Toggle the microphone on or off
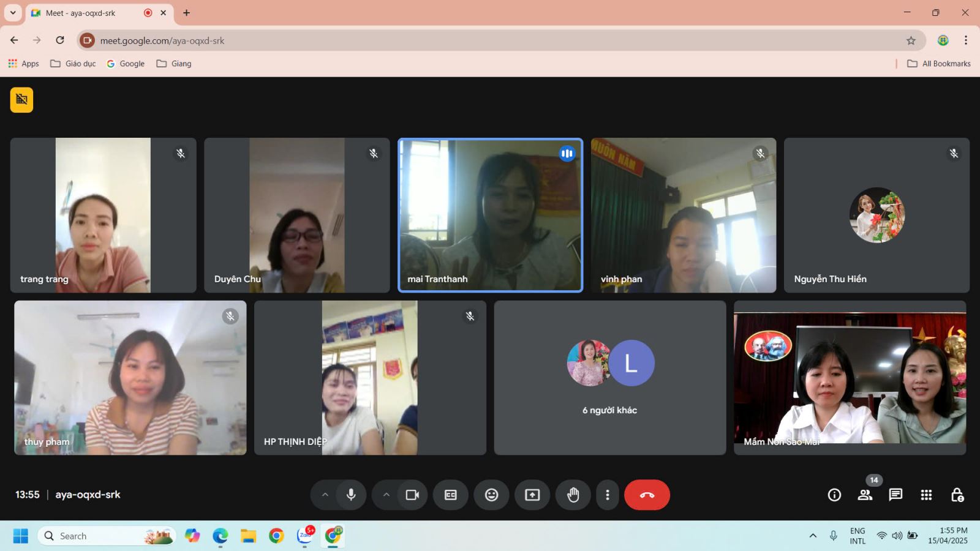The height and width of the screenshot is (551, 980). click(351, 495)
